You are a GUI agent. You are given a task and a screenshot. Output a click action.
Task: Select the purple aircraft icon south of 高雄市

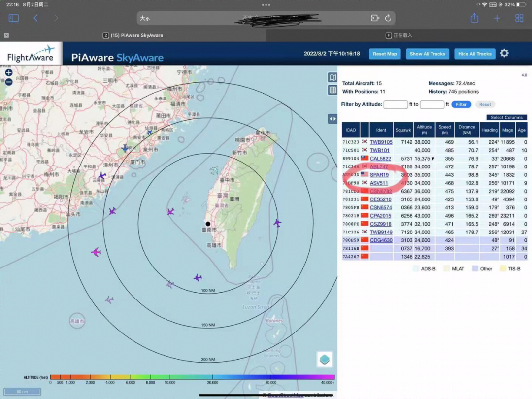click(x=198, y=278)
